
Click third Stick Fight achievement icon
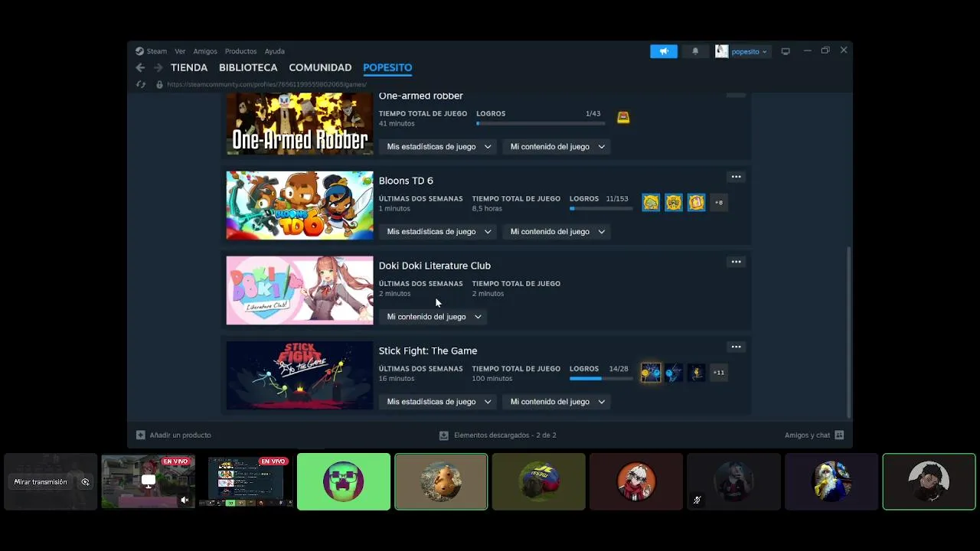(x=696, y=373)
